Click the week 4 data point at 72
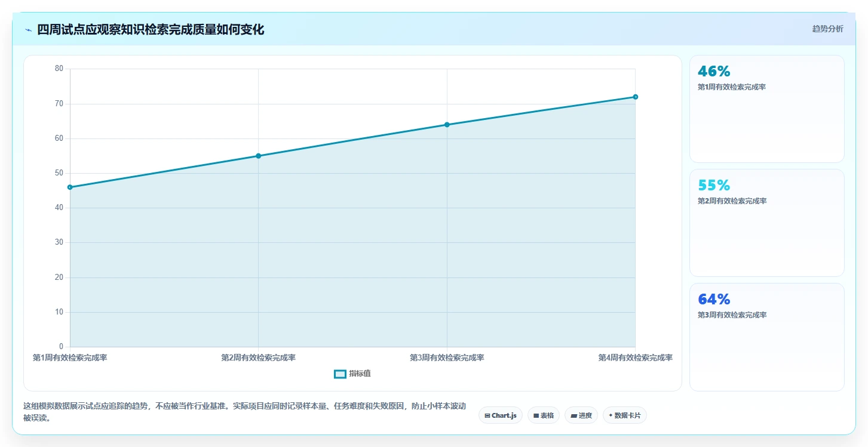This screenshot has width=868, height=447. click(636, 97)
